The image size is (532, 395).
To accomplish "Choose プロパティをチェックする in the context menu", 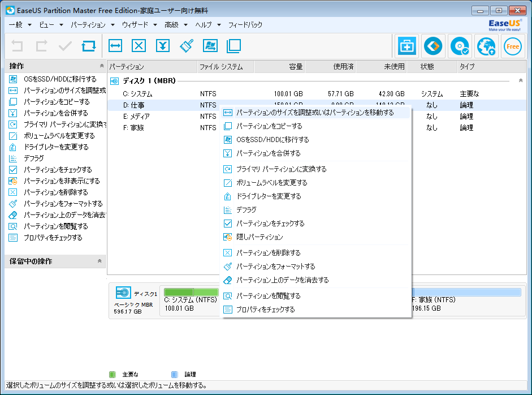I will pos(315,310).
